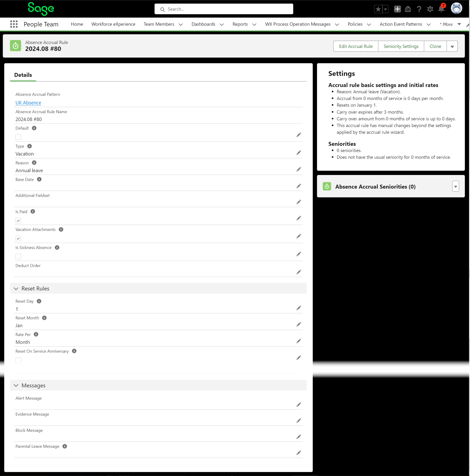Click the notifications bell icon
Viewport: 470px width, 476px height.
tap(441, 9)
